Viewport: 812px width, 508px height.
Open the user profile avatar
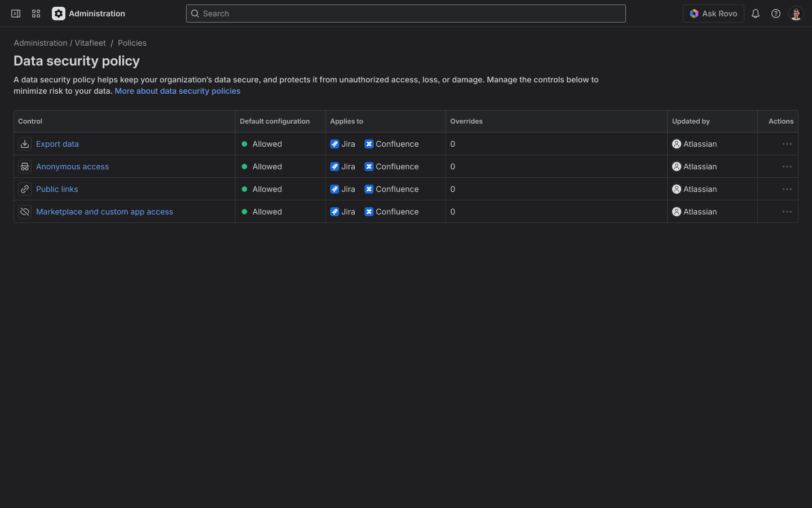tap(796, 14)
